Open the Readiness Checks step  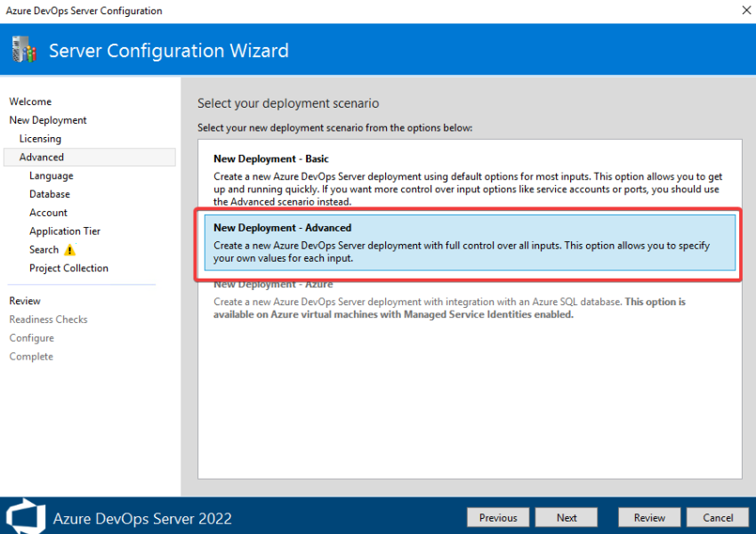coord(48,320)
